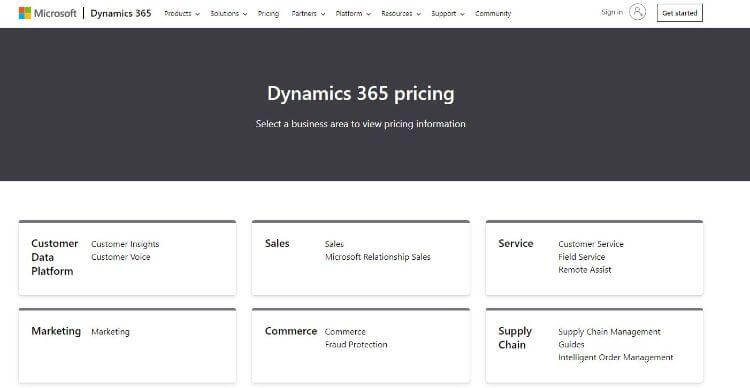Open Fraud Protection pricing
This screenshot has height=388, width=750.
(356, 344)
